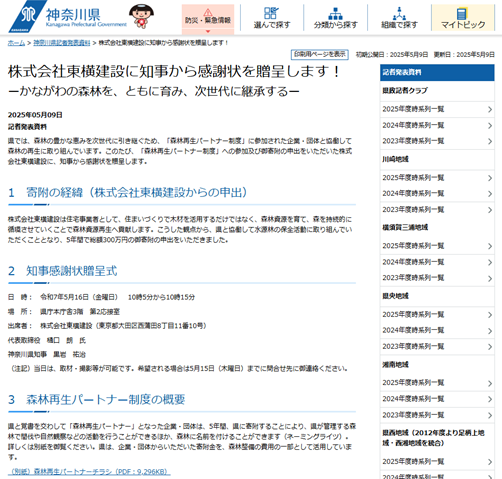Select the 横須賀三浦地域 section heading
Image resolution: width=502 pixels, height=479 pixels.
[x=405, y=228]
